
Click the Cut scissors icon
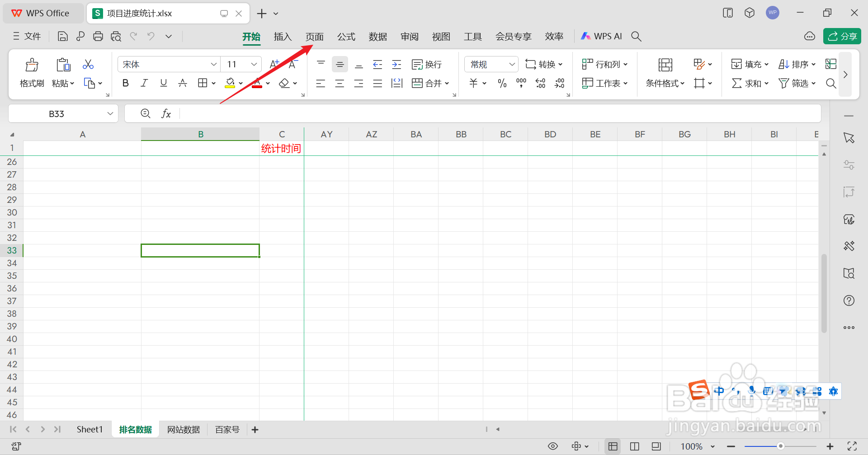tap(88, 65)
